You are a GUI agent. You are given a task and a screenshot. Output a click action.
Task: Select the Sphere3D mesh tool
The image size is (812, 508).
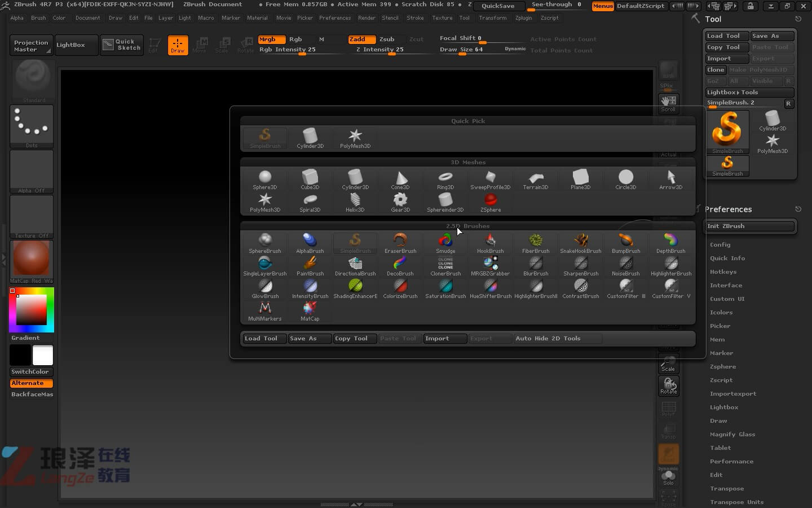pos(264,179)
